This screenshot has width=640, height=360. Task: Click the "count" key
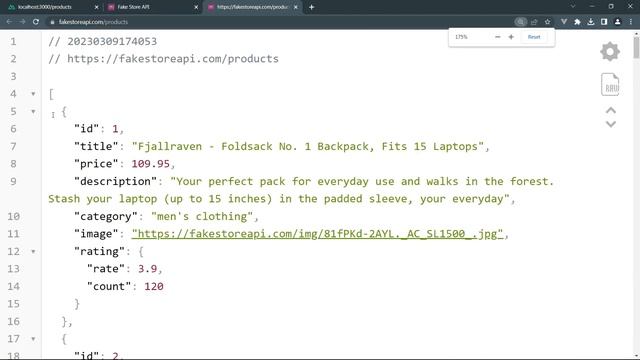click(109, 287)
